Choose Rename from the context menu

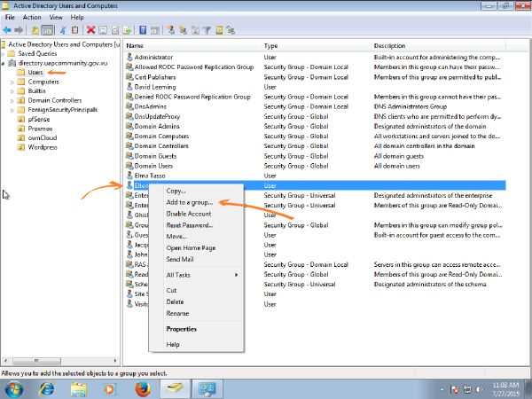coord(197,314)
